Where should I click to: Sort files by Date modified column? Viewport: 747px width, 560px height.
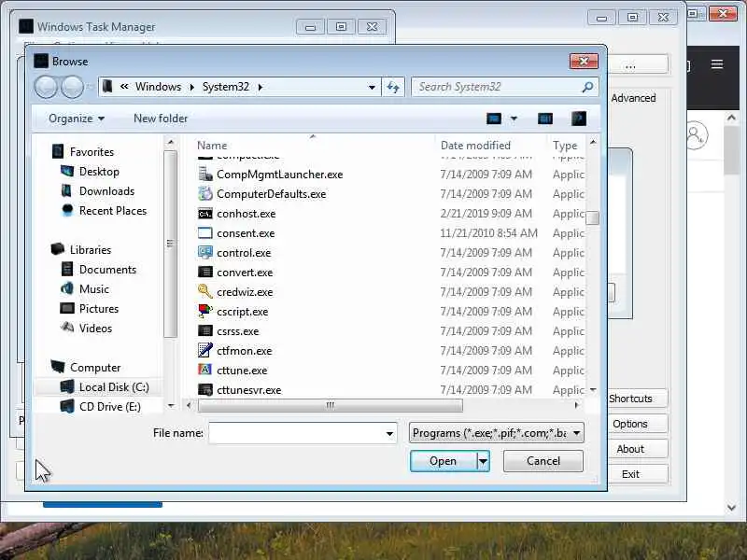click(475, 146)
